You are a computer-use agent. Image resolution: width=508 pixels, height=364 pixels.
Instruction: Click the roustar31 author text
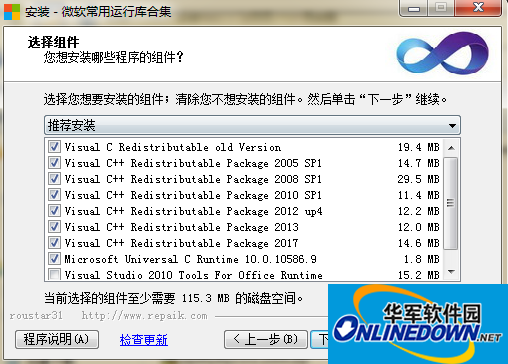pyautogui.click(x=36, y=316)
